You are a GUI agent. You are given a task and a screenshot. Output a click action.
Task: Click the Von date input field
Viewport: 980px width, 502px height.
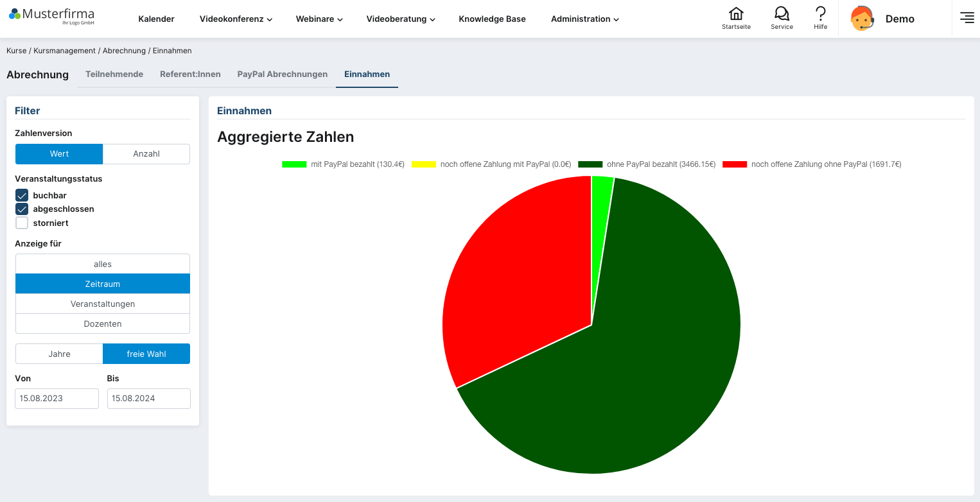(x=57, y=399)
